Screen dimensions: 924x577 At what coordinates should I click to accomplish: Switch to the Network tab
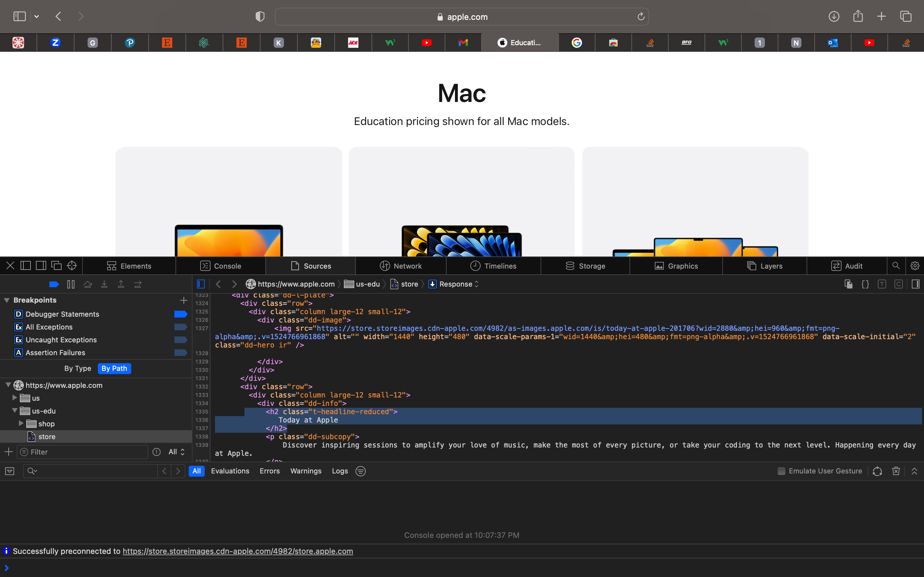[400, 266]
